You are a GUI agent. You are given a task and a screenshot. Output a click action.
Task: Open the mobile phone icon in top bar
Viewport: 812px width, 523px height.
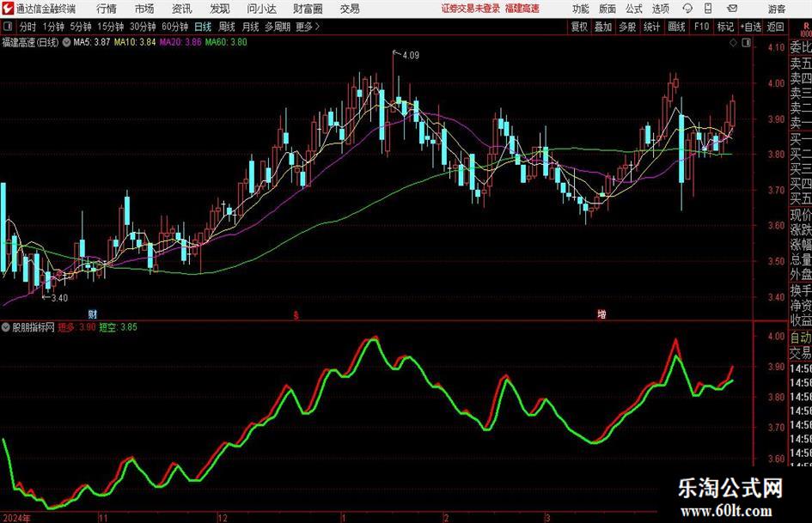pos(708,9)
